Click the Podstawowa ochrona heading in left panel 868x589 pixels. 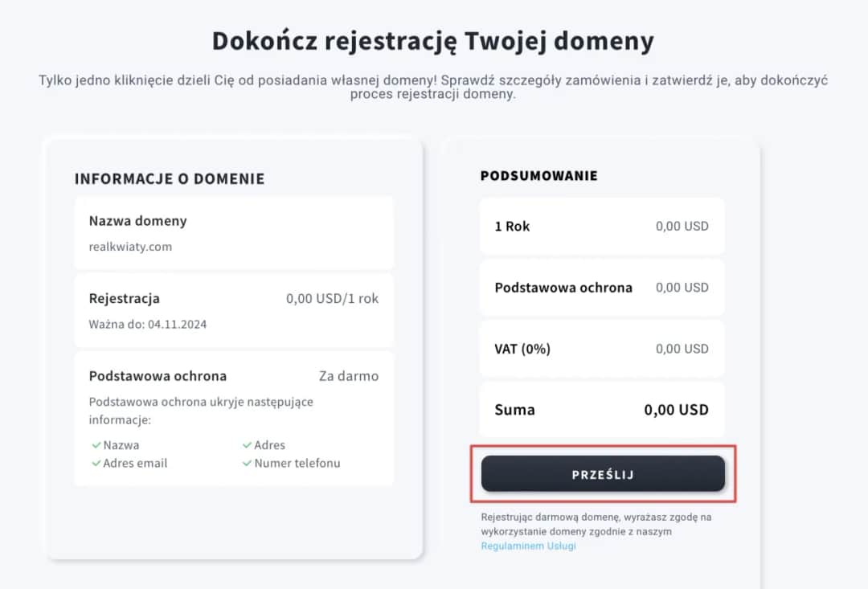pyautogui.click(x=157, y=375)
